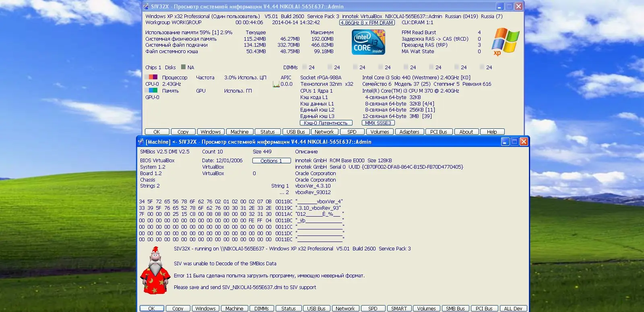Click the hex dump row at address 0011BC
Viewport: 644px width, 312px height.
(x=242, y=221)
